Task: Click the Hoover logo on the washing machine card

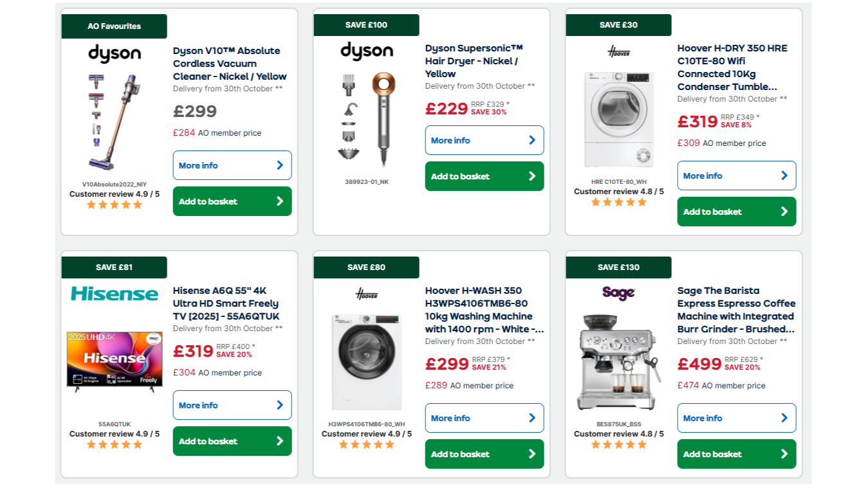Action: (x=367, y=294)
